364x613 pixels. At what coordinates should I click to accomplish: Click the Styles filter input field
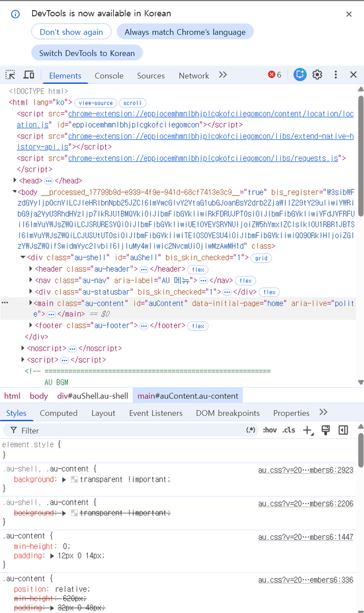pyautogui.click(x=132, y=430)
